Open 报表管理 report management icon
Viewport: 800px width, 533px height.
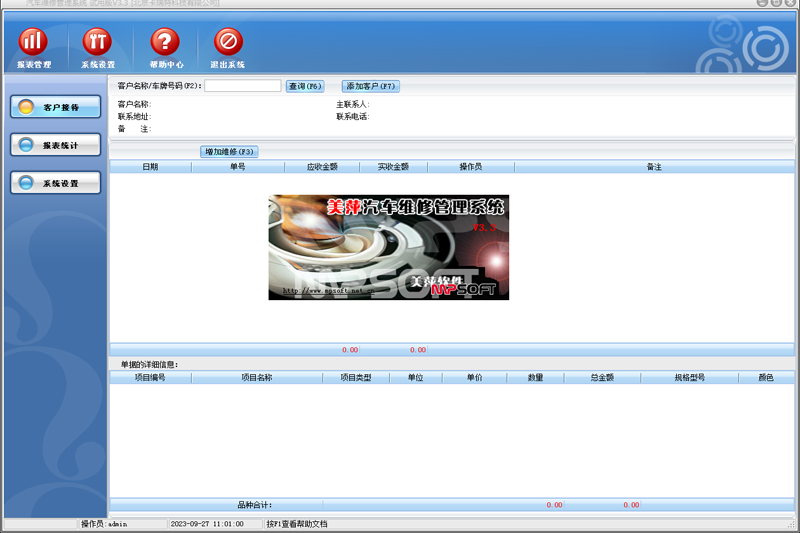point(34,48)
